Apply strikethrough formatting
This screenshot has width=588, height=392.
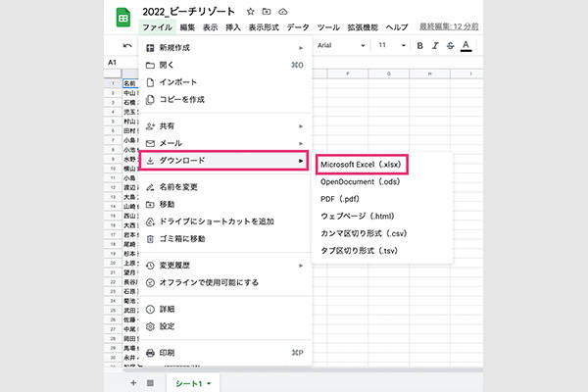450,45
